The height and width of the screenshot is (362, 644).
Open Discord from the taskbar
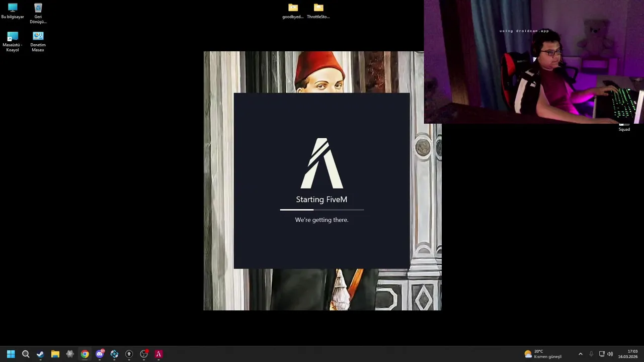(100, 354)
